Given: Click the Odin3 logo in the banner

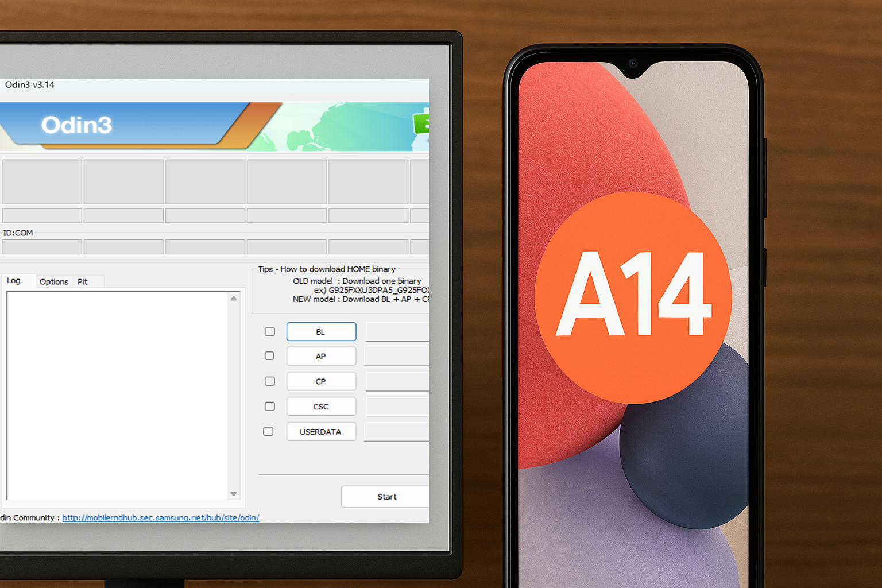Looking at the screenshot, I should click(76, 125).
